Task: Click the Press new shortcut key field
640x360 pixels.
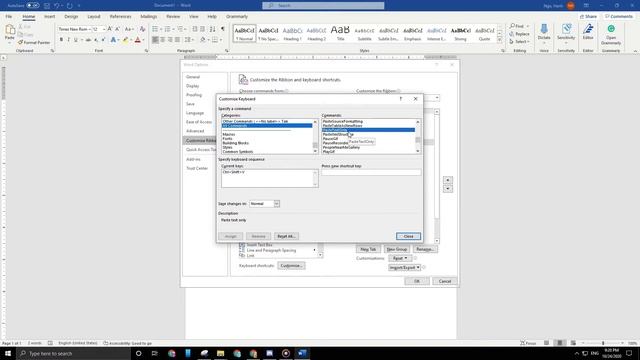Action: 371,172
